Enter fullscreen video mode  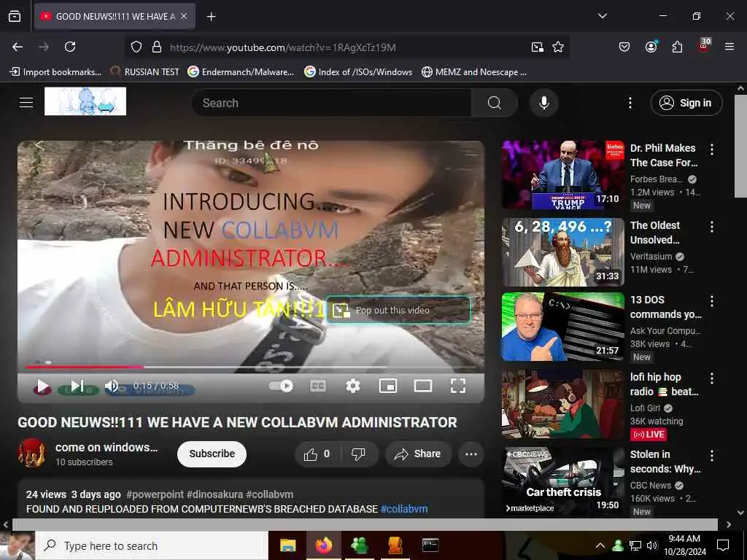tap(458, 386)
